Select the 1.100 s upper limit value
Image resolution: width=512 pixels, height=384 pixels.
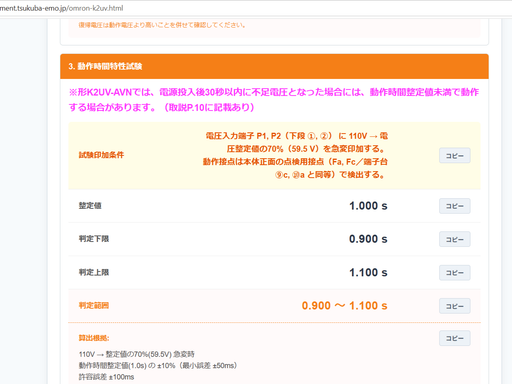[x=368, y=272]
